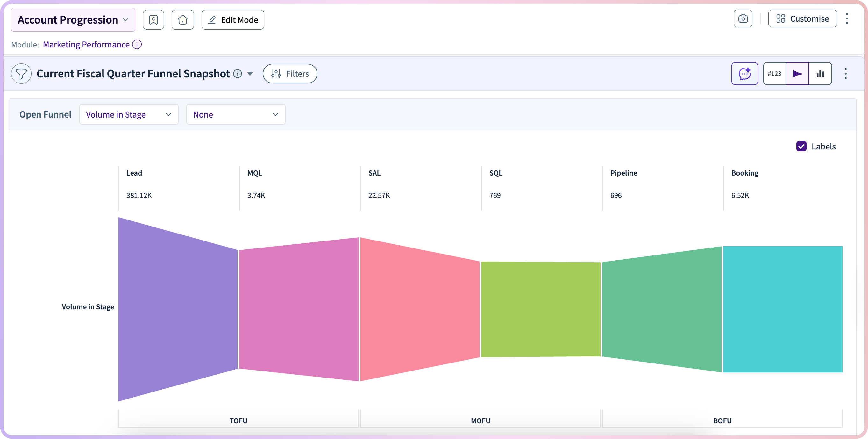Click the funnel icon beside the widget title
868x439 pixels.
[x=21, y=74]
